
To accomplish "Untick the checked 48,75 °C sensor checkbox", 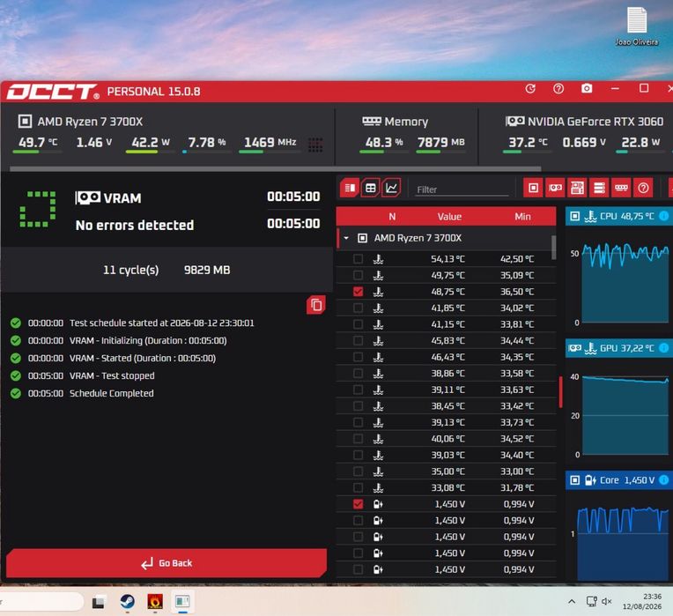I will coord(358,292).
